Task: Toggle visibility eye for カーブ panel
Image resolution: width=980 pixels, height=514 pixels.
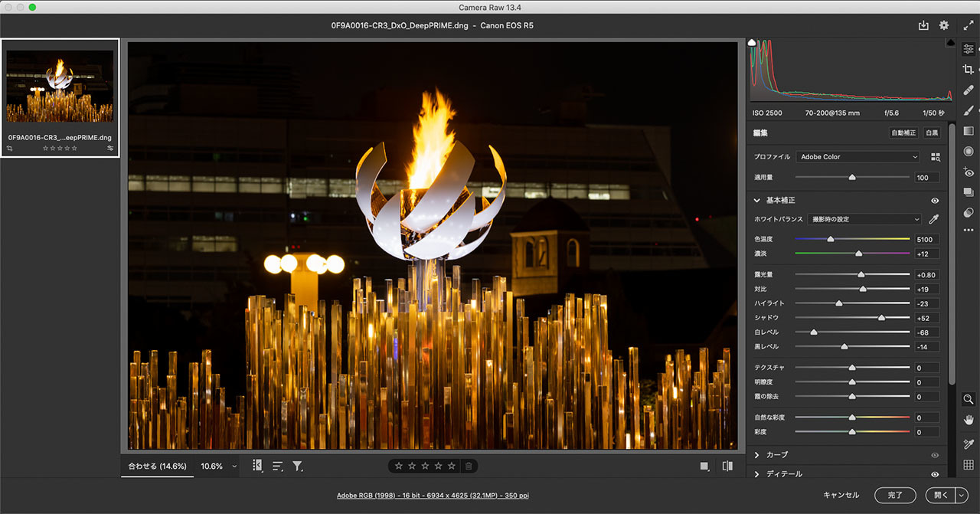Action: click(x=935, y=455)
